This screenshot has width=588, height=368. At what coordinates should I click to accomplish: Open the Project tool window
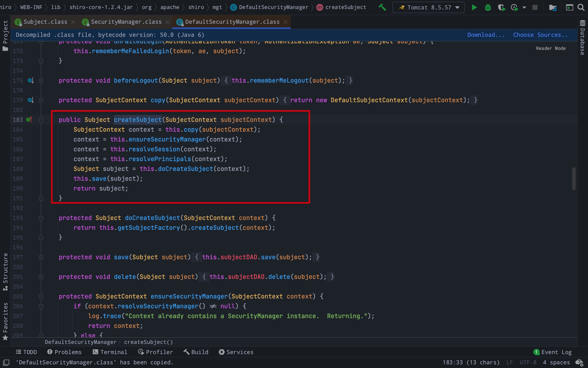pyautogui.click(x=5, y=36)
